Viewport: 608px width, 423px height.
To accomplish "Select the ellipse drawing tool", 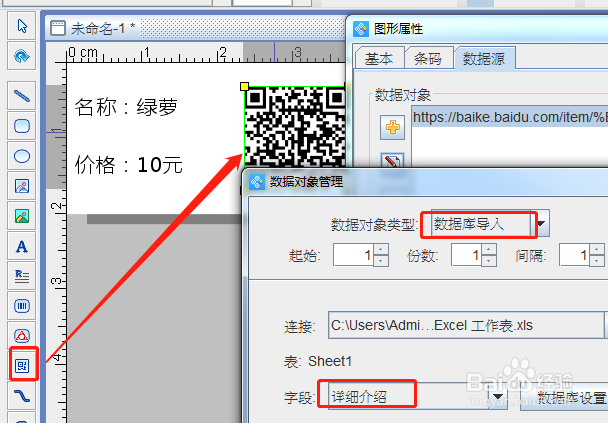I will pos(22,156).
